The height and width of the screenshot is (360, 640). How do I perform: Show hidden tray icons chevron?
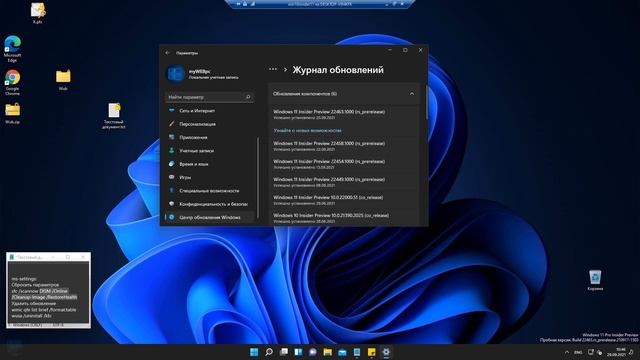567,352
